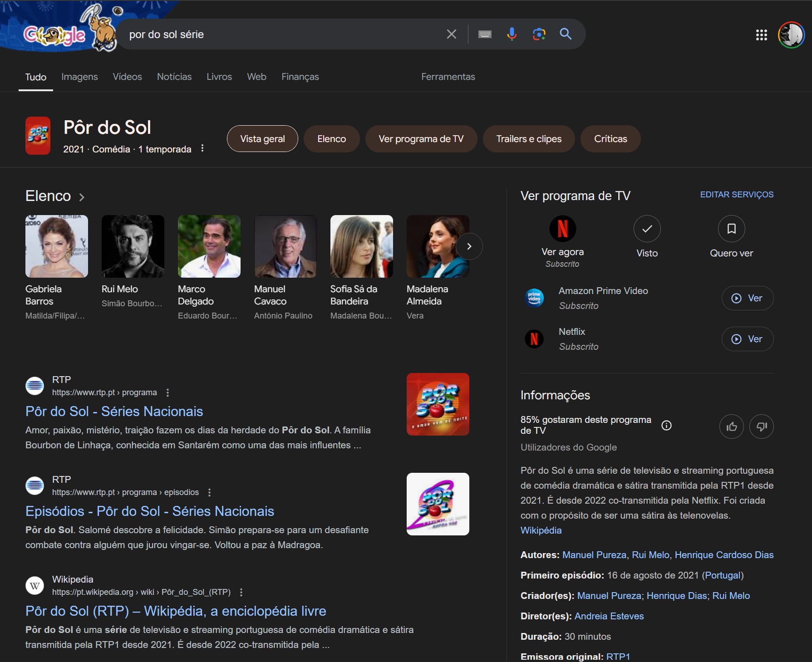The image size is (812, 662).
Task: Click the Ver button for Amazon Prime Video
Action: 747,298
